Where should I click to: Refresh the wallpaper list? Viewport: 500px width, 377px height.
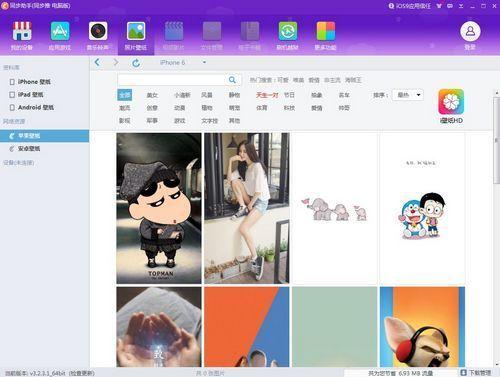136,63
